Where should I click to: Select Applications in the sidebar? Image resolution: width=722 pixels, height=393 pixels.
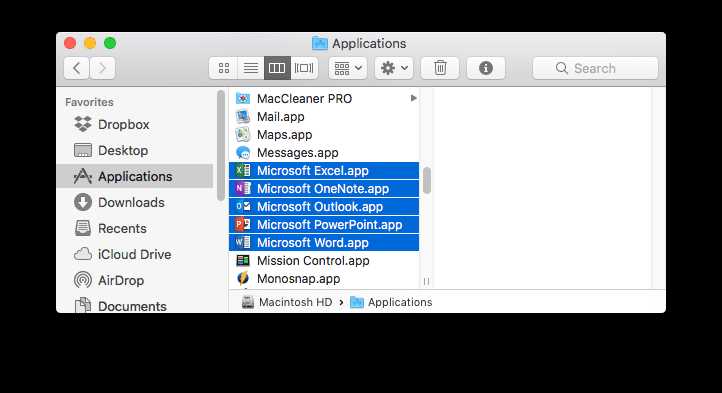point(134,176)
